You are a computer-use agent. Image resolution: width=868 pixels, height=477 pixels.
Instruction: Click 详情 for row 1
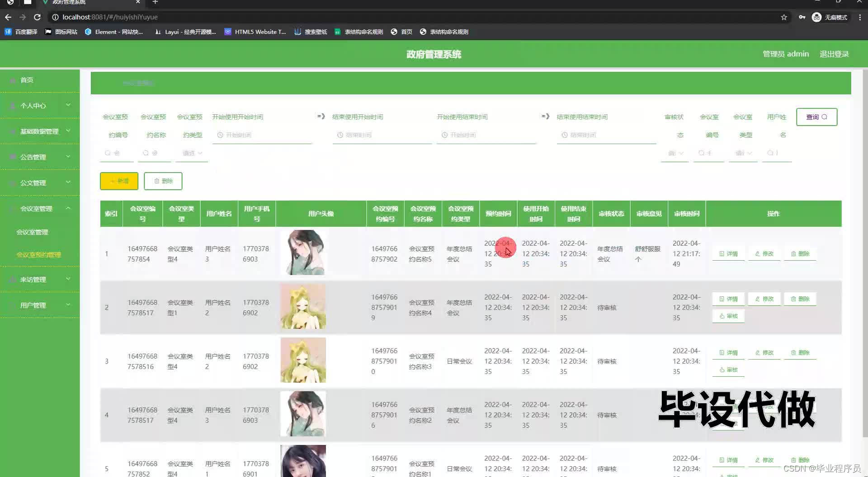(x=728, y=254)
